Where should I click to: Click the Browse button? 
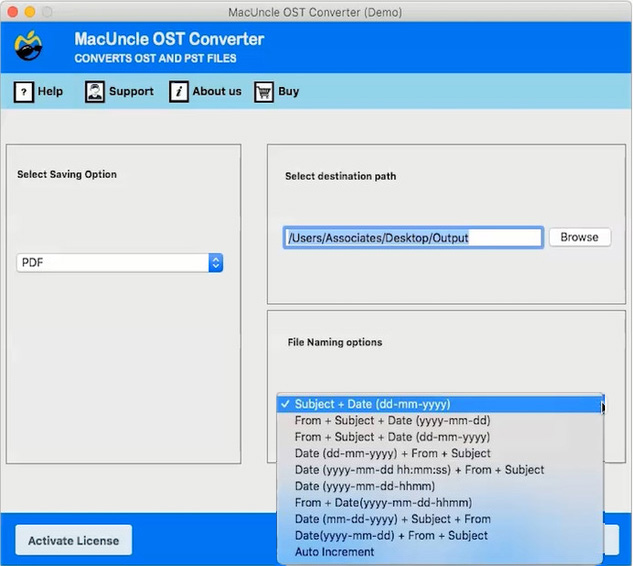[x=580, y=237]
